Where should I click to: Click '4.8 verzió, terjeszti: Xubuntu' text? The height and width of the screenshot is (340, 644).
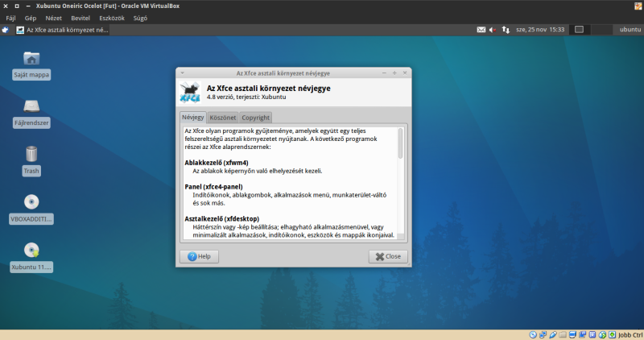click(x=246, y=97)
